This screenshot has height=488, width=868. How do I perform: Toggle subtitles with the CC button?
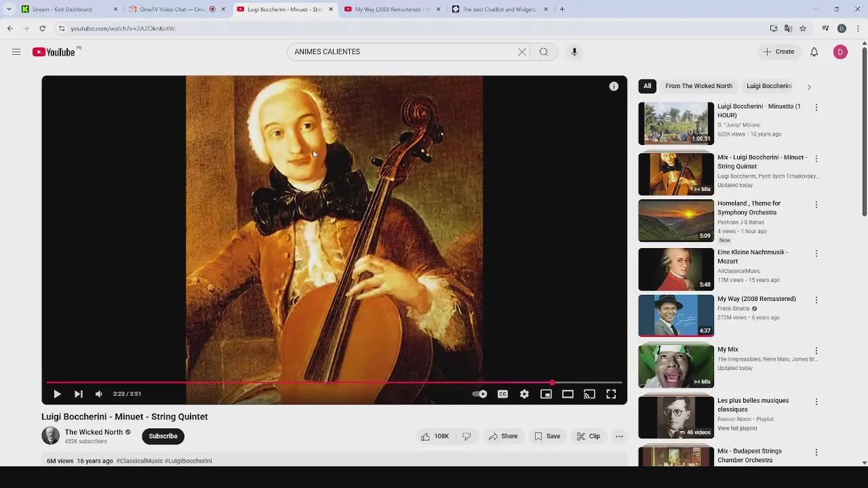coord(502,394)
